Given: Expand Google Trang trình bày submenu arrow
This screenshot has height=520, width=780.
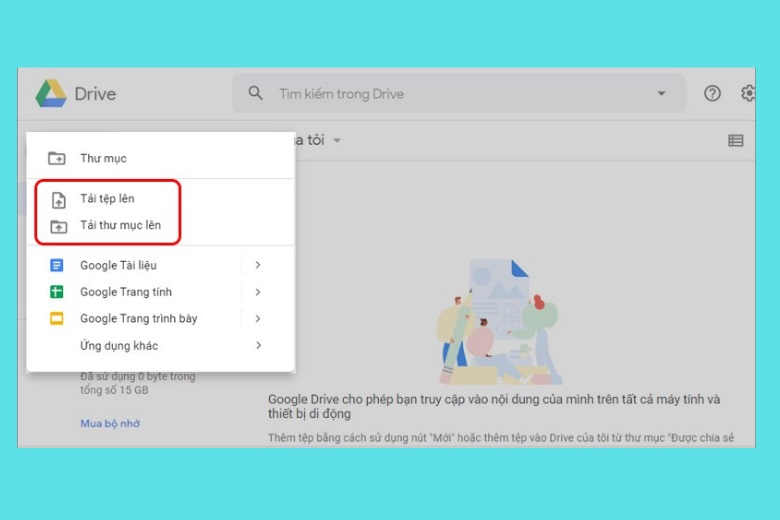Looking at the screenshot, I should [258, 318].
